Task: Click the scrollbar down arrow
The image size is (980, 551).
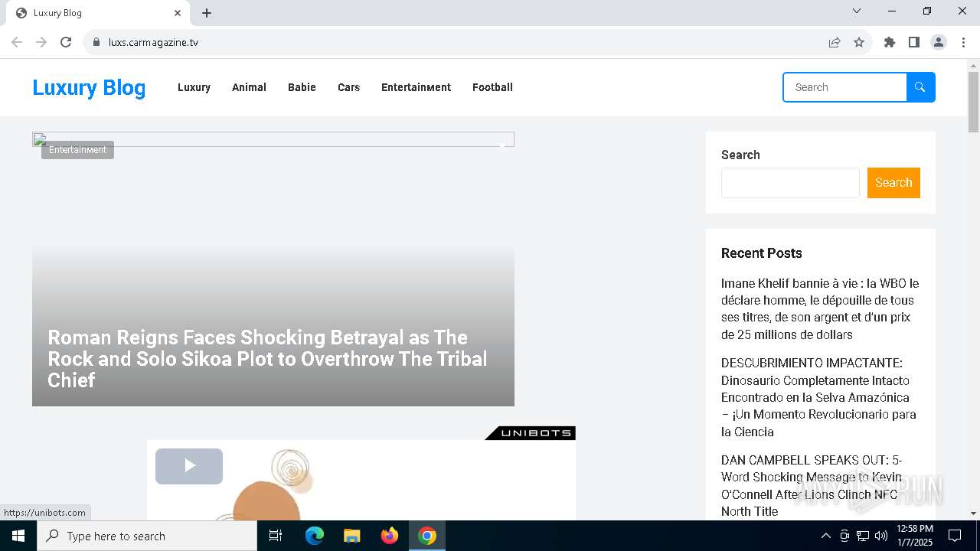Action: click(973, 514)
